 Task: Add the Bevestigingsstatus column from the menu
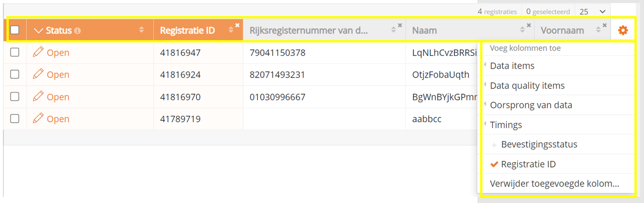[x=539, y=144]
